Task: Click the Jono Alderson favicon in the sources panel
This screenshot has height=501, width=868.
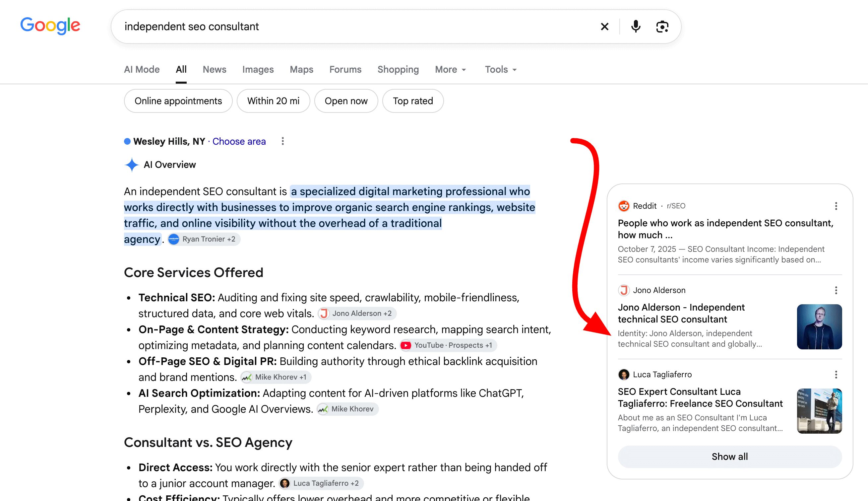Action: point(624,290)
